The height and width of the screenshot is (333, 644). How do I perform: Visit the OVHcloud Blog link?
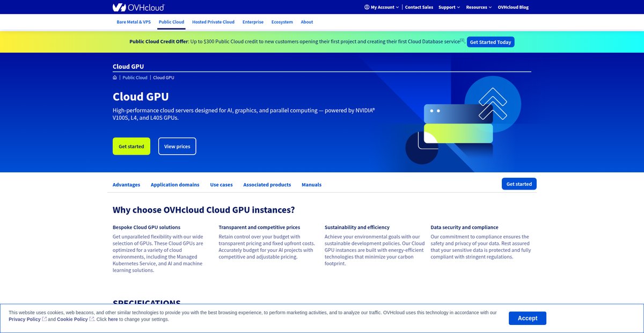click(513, 7)
